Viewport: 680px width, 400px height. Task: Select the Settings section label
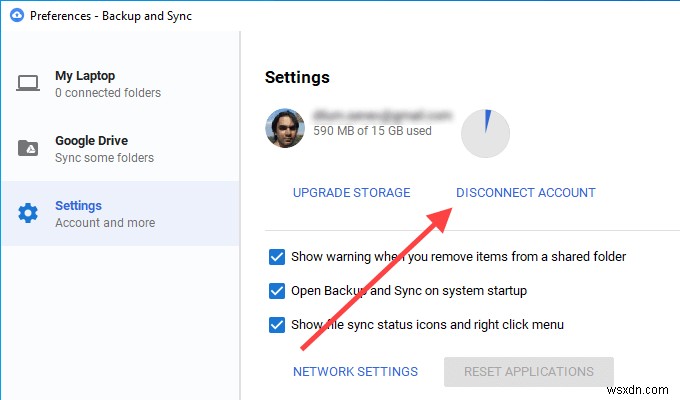click(79, 206)
